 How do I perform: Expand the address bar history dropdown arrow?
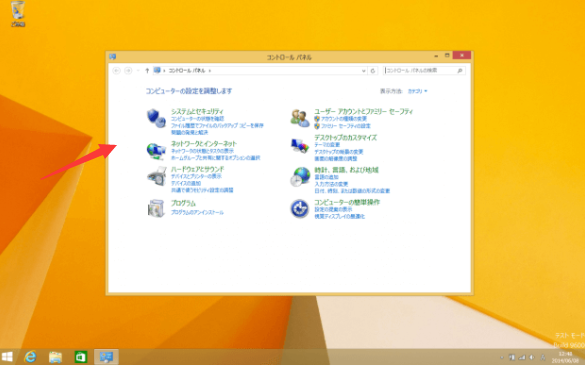click(363, 71)
